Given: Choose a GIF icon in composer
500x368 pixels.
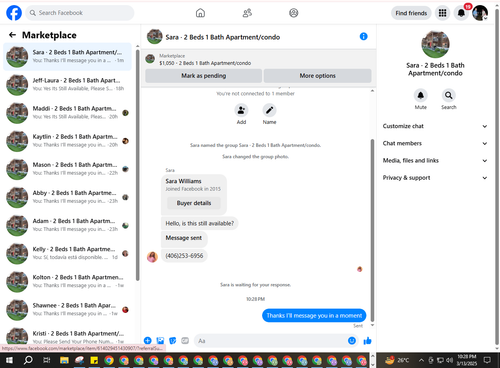Looking at the screenshot, I should coord(185,340).
